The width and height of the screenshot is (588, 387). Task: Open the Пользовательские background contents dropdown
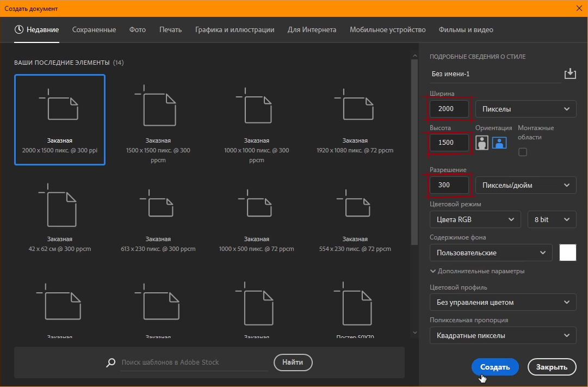[491, 253]
